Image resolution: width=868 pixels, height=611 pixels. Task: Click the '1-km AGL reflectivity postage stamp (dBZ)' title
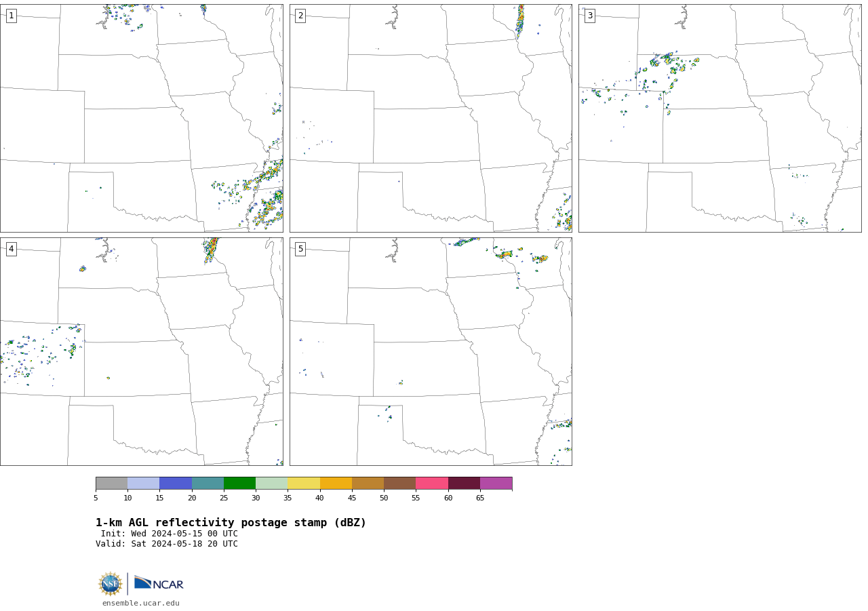[x=231, y=523]
